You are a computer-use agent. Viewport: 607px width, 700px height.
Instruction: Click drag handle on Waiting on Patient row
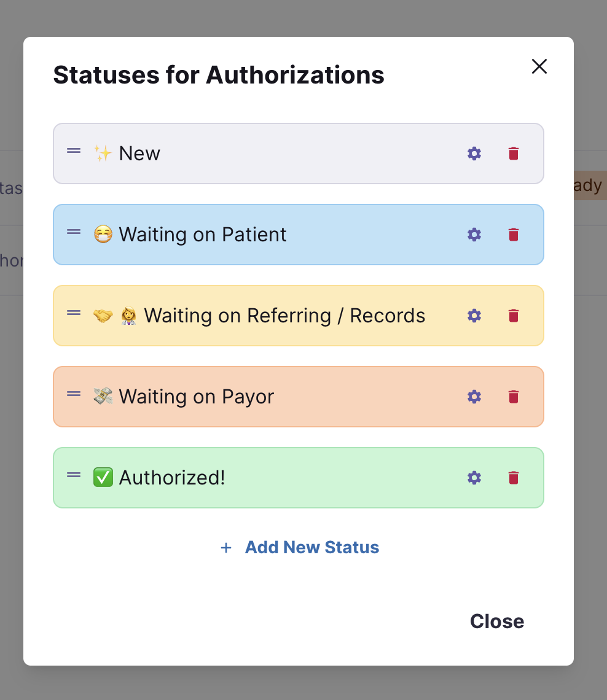pos(74,231)
